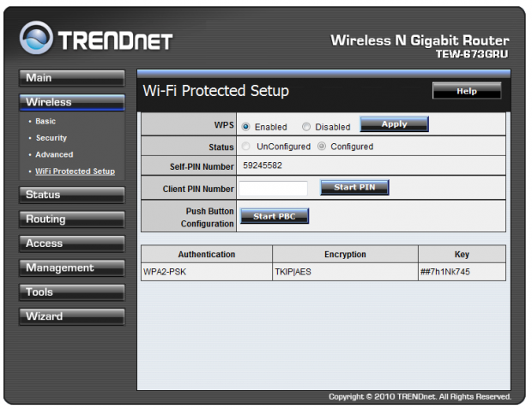
Task: Open the Routing menu section
Action: [72, 220]
